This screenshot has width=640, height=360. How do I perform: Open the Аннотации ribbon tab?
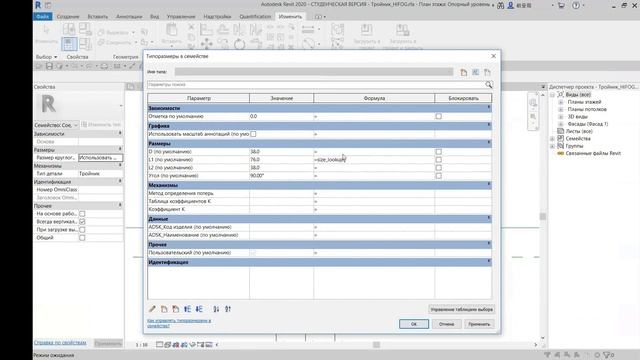pos(129,17)
